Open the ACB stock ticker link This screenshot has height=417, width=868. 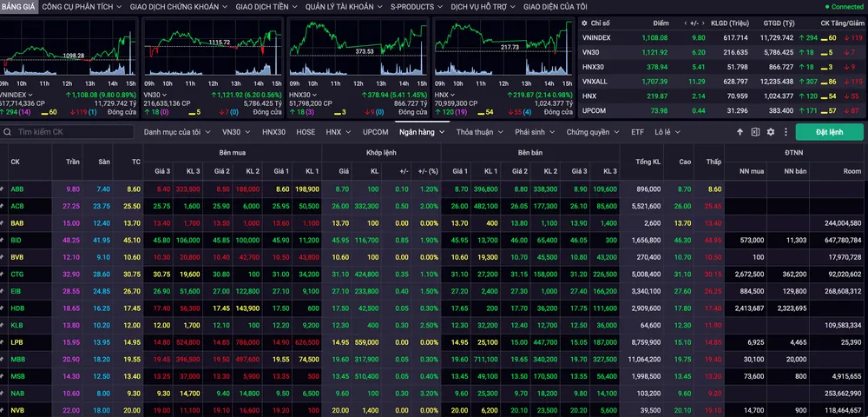click(17, 206)
